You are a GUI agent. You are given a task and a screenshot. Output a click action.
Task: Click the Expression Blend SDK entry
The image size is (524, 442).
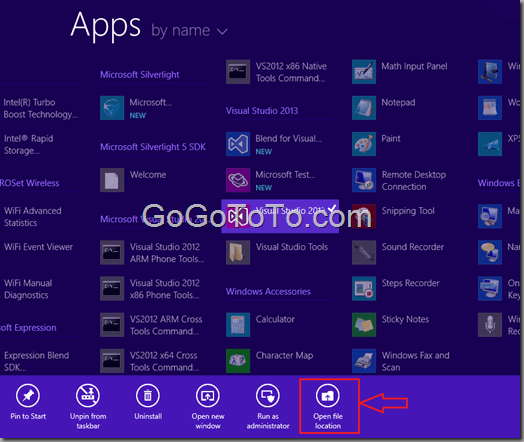pos(36,361)
